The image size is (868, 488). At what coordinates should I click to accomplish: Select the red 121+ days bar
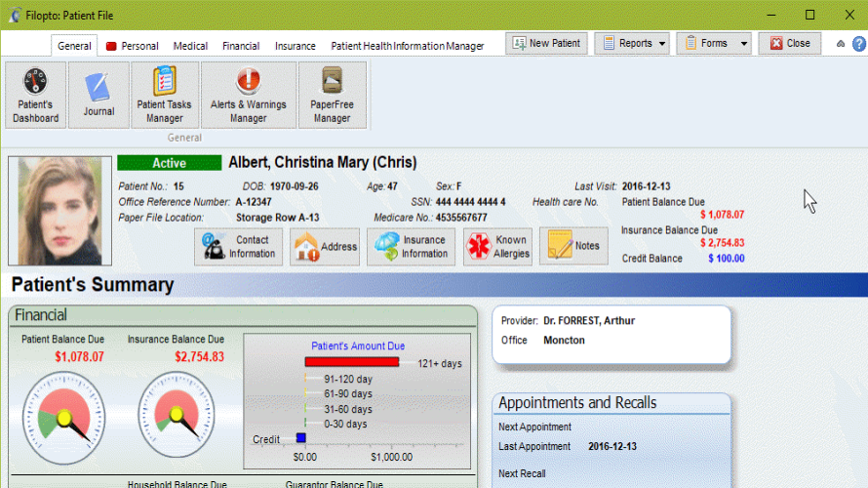352,362
